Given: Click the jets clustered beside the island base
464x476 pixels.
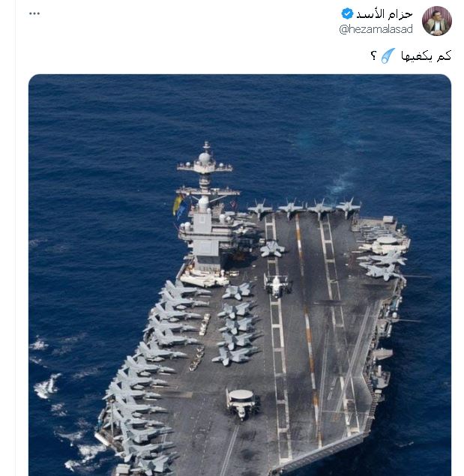Looking at the screenshot, I should pyautogui.click(x=238, y=322).
